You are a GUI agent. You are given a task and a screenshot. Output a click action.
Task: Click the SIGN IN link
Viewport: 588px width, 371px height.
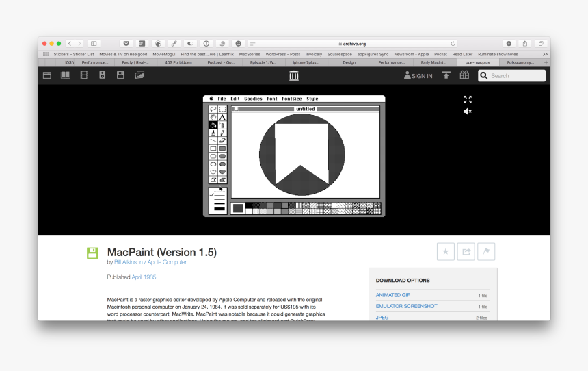[x=418, y=76]
